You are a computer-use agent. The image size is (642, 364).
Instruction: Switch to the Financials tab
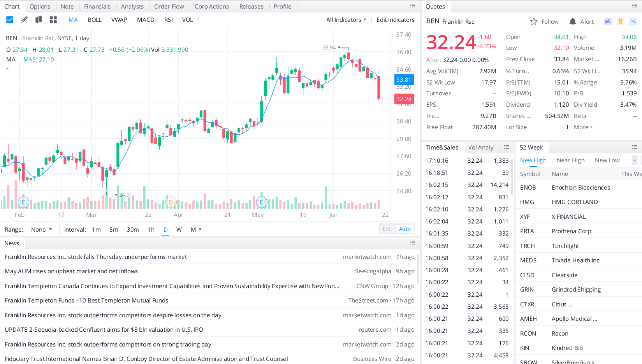(x=97, y=7)
